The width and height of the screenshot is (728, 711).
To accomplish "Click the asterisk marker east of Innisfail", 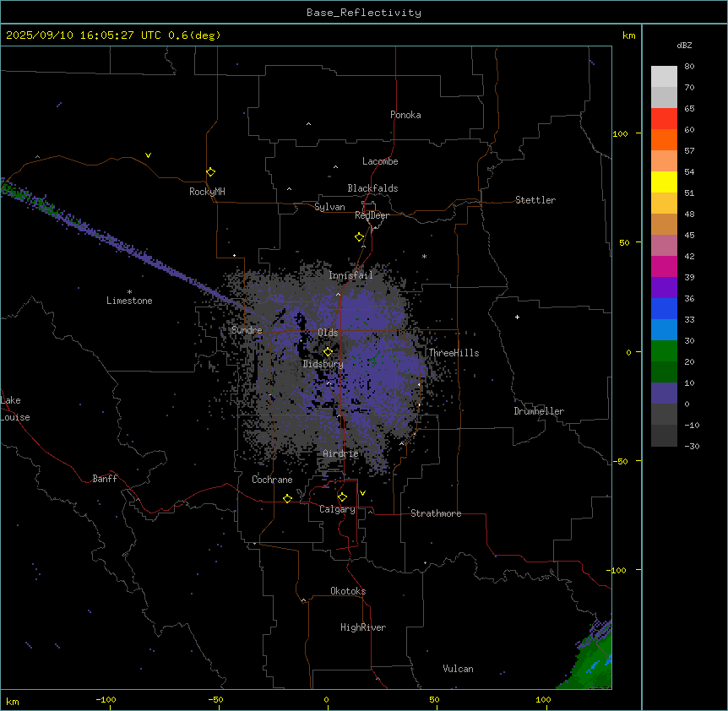I will (x=424, y=256).
